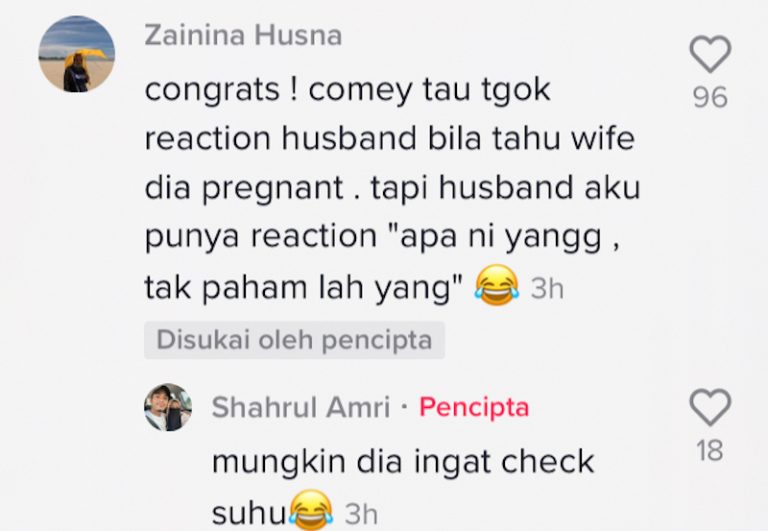Tap the line "reaction husband bila tahu wife"

click(x=390, y=138)
